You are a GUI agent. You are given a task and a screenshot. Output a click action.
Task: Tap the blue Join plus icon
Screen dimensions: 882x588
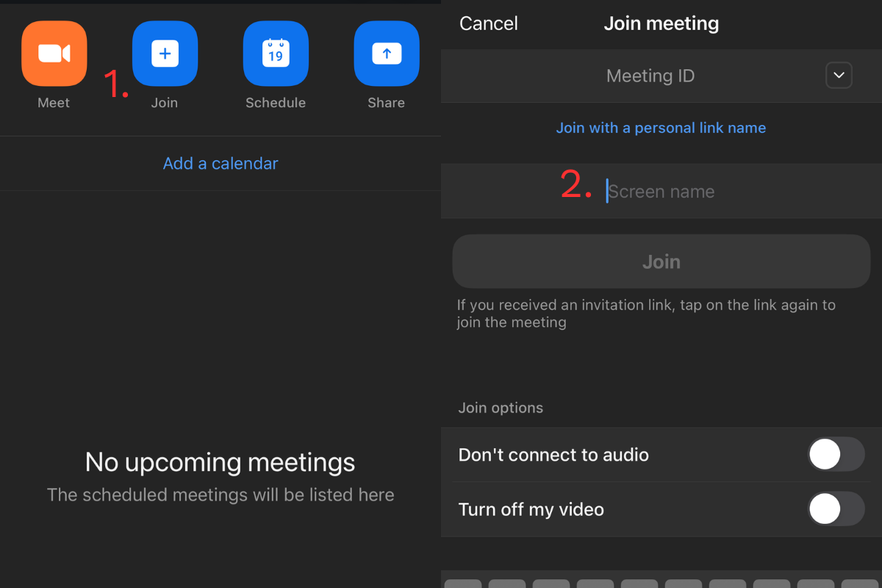point(165,54)
